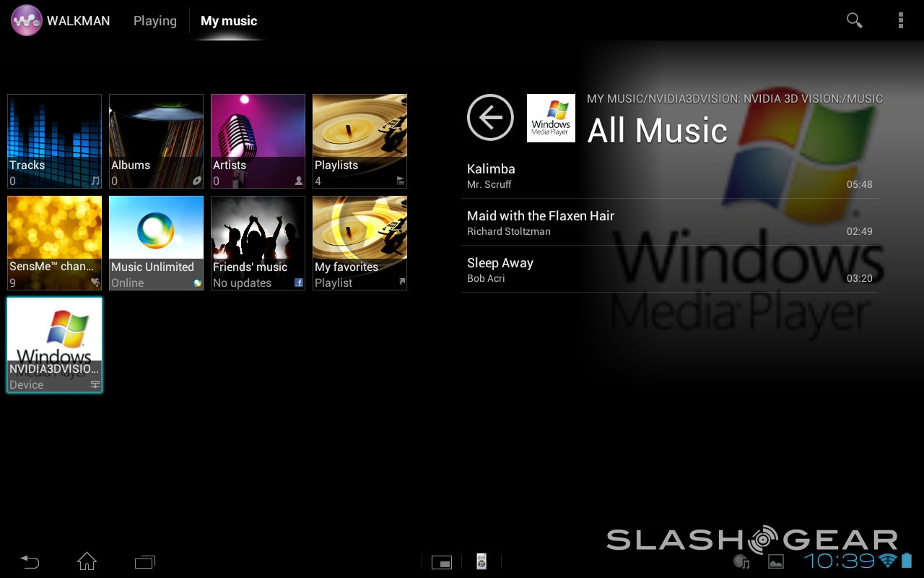Launch Music Unlimited online tile
The width and height of the screenshot is (924, 578).
pyautogui.click(x=156, y=243)
